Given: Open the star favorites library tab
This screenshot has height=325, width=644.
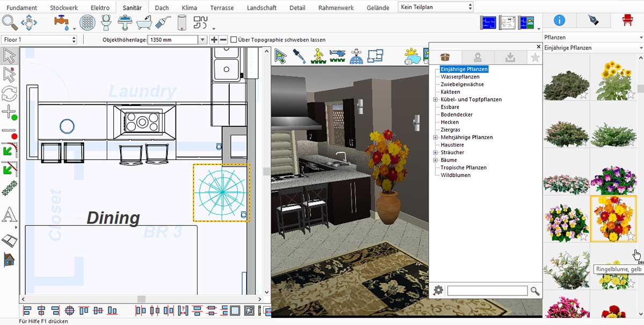Looking at the screenshot, I should point(535,57).
